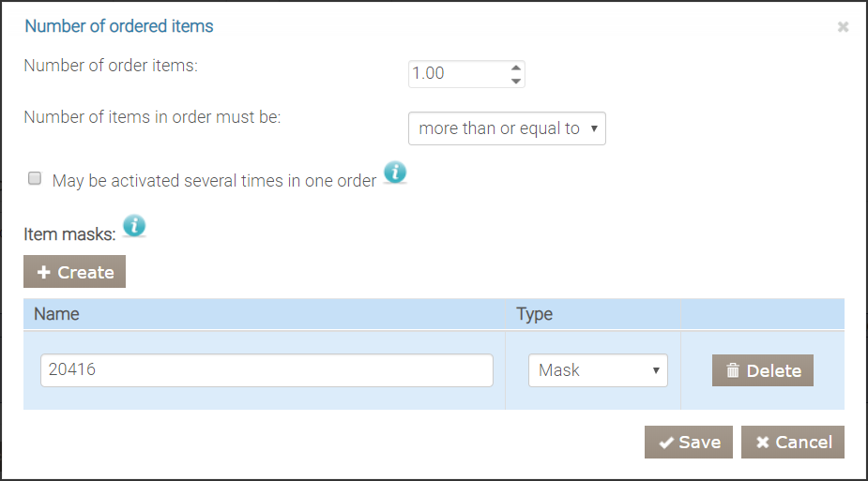Open the Mask type dropdown
Viewport: 868px width, 481px height.
coord(598,370)
